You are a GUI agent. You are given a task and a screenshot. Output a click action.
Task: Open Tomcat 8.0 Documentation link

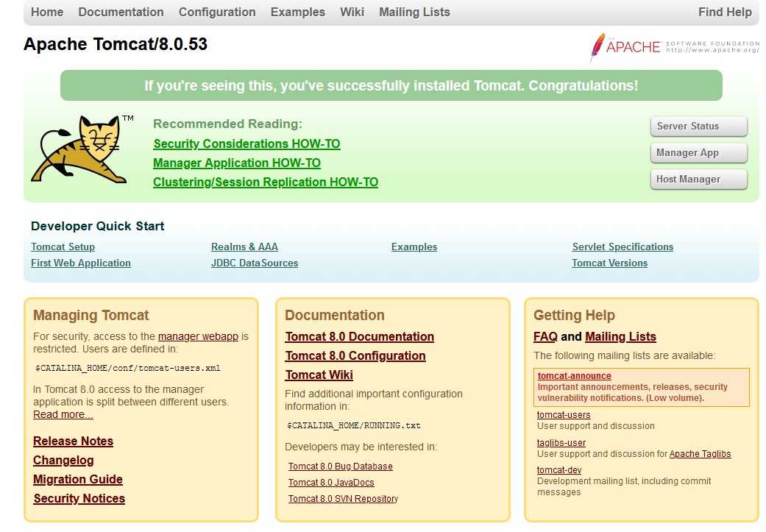tap(360, 336)
